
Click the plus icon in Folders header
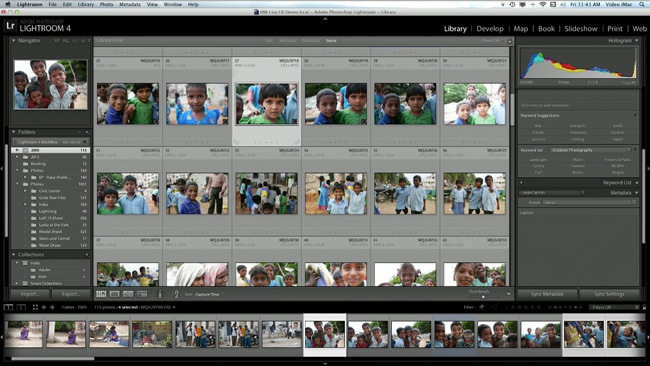coord(87,132)
